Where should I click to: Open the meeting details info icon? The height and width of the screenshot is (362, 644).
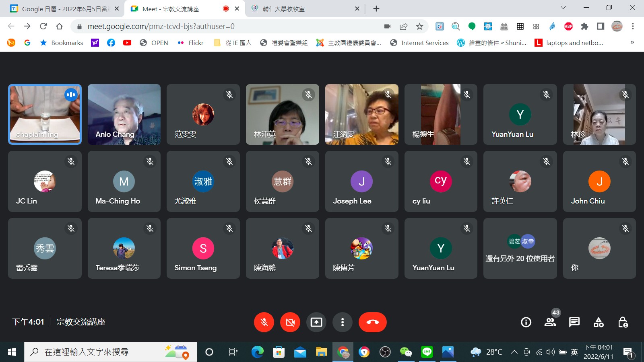coord(526,322)
